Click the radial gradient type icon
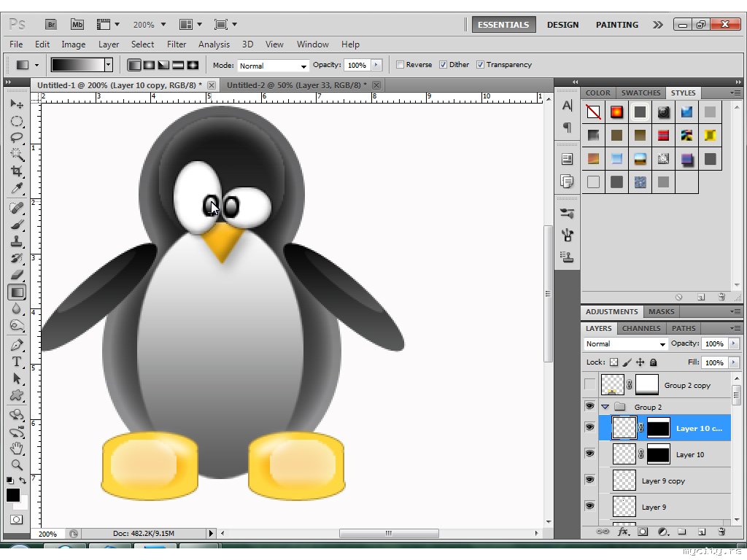Viewport: 747px width, 560px height. tap(149, 65)
